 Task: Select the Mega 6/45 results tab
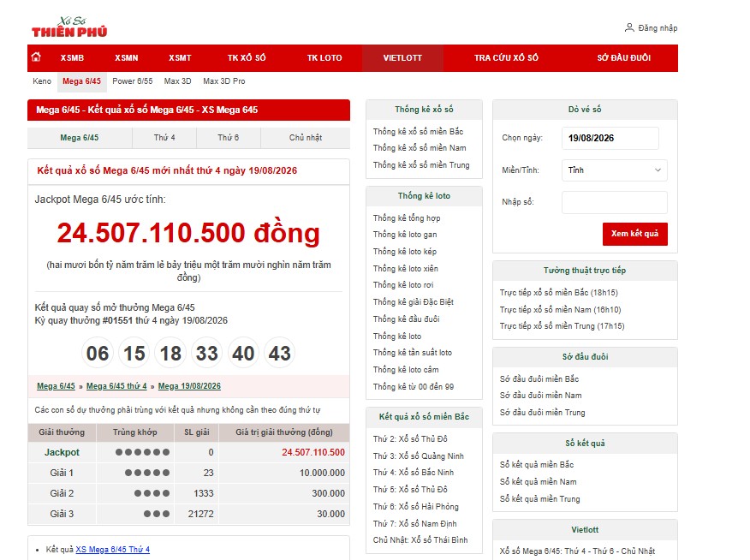click(x=80, y=138)
